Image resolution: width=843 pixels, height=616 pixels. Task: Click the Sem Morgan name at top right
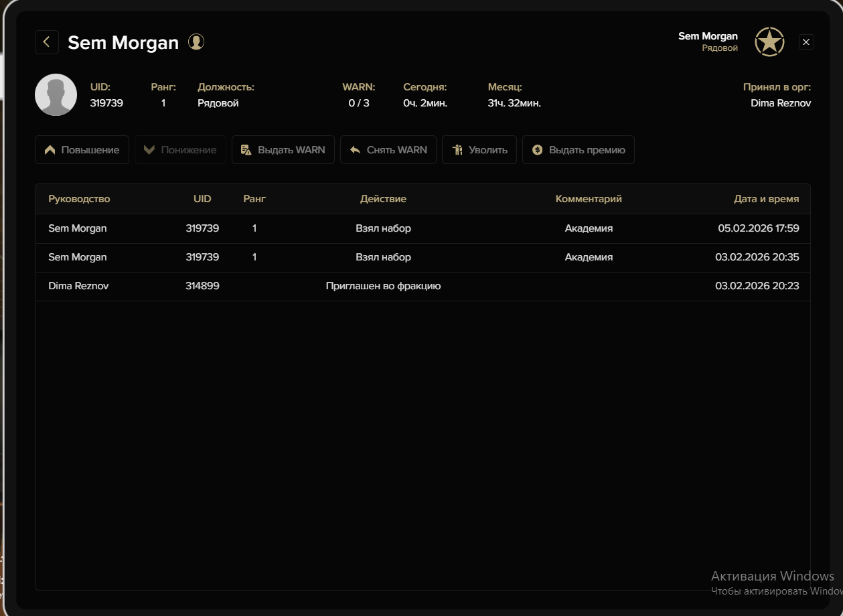pos(708,36)
